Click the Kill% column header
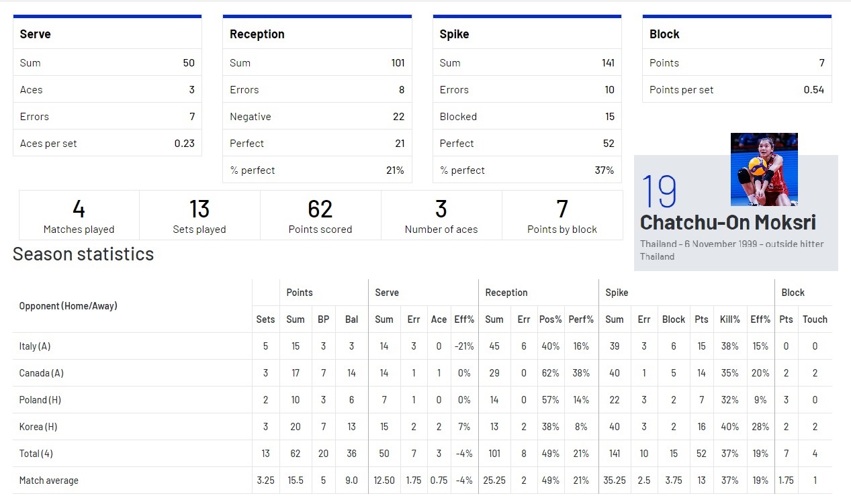Screen dimensions: 851x504 [729, 319]
